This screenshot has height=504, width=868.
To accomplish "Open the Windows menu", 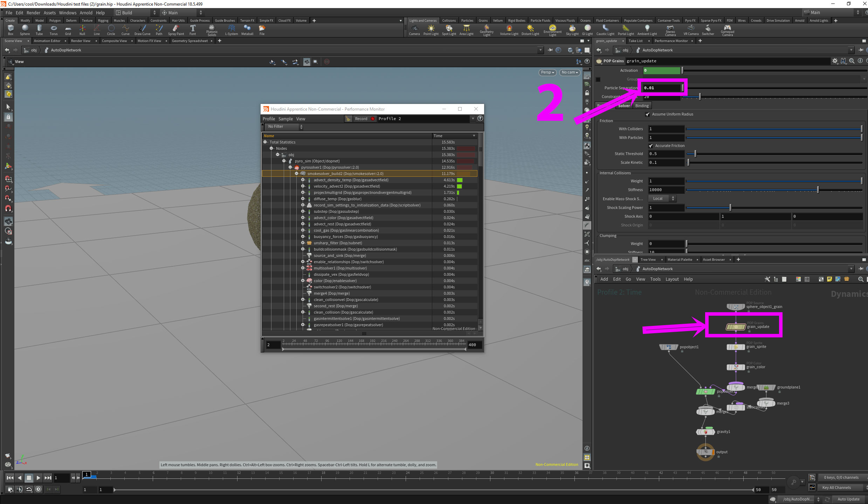I will (x=68, y=13).
